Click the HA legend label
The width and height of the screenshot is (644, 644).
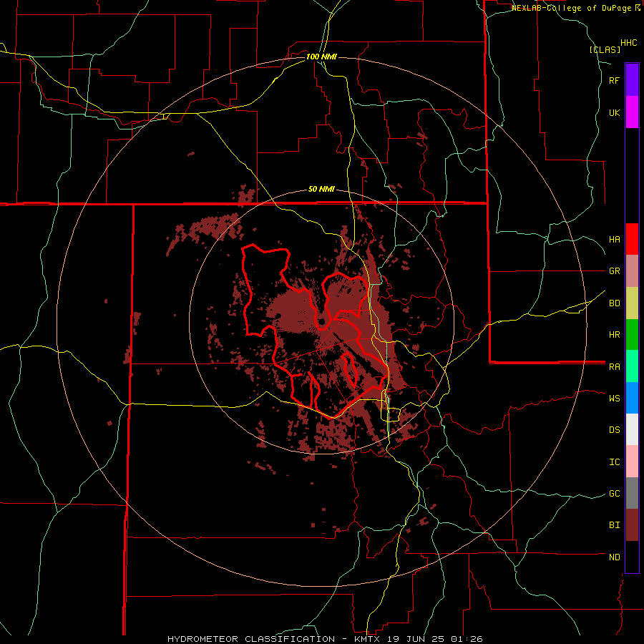pos(614,240)
